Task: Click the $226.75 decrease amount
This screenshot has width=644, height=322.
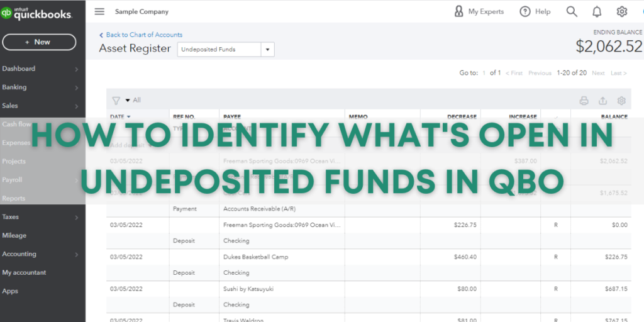Action: click(x=465, y=225)
